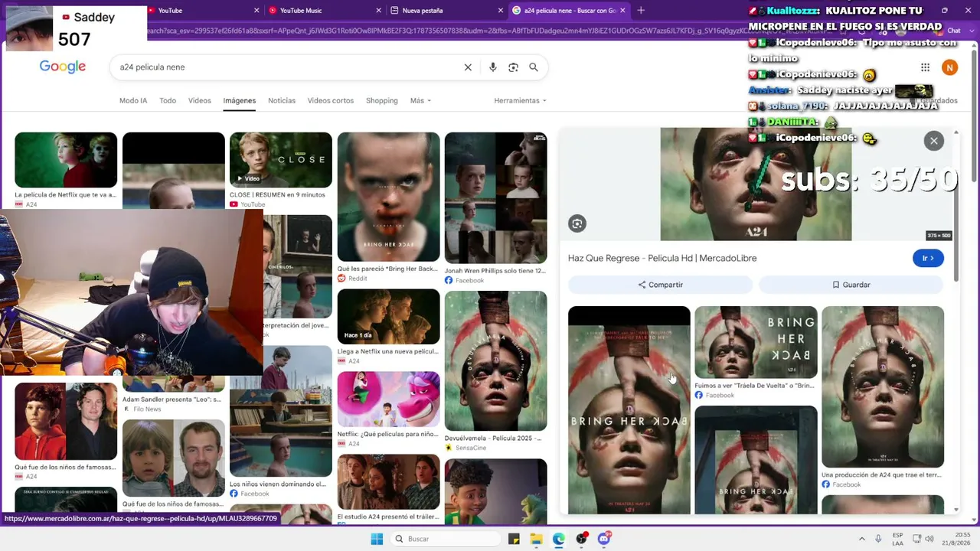Open the Windows Start menu
980x551 pixels.
[377, 539]
